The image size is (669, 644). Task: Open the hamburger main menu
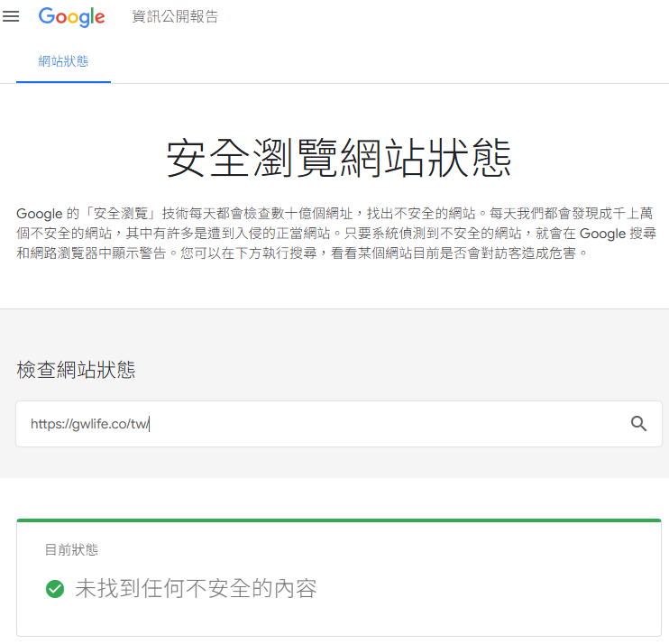click(x=11, y=16)
